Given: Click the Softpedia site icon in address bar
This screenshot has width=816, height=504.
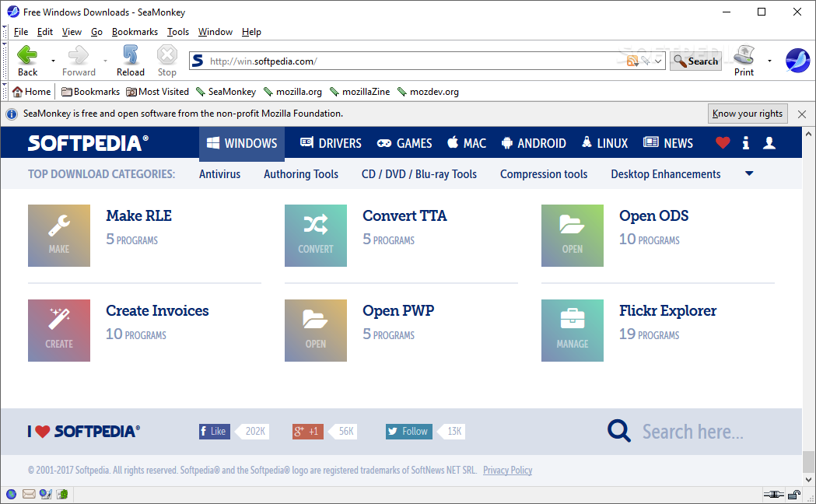Looking at the screenshot, I should click(x=198, y=61).
